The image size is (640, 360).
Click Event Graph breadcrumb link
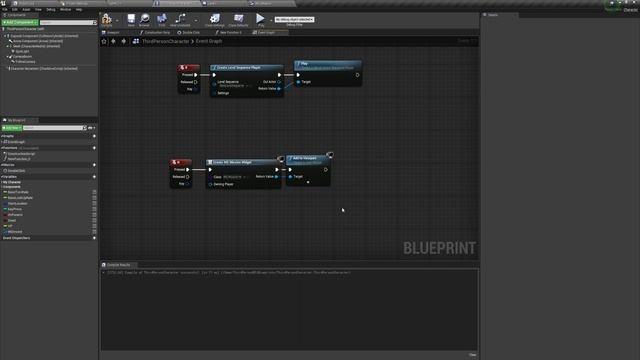click(x=209, y=41)
